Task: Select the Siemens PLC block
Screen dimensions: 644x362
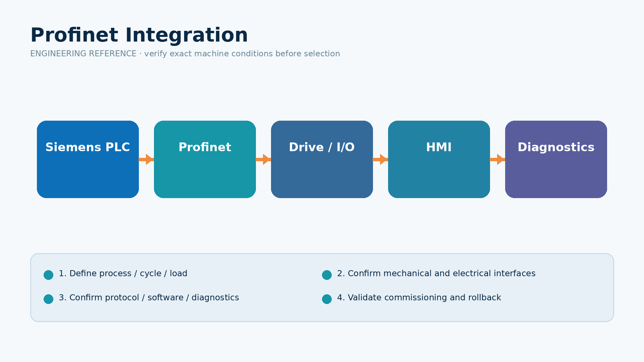Action: [x=88, y=159]
